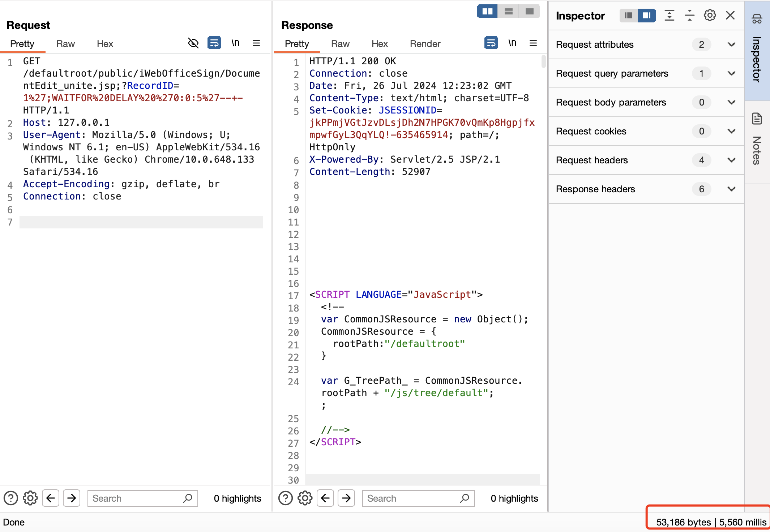Toggle line wrap in Request panel

pyautogui.click(x=214, y=43)
